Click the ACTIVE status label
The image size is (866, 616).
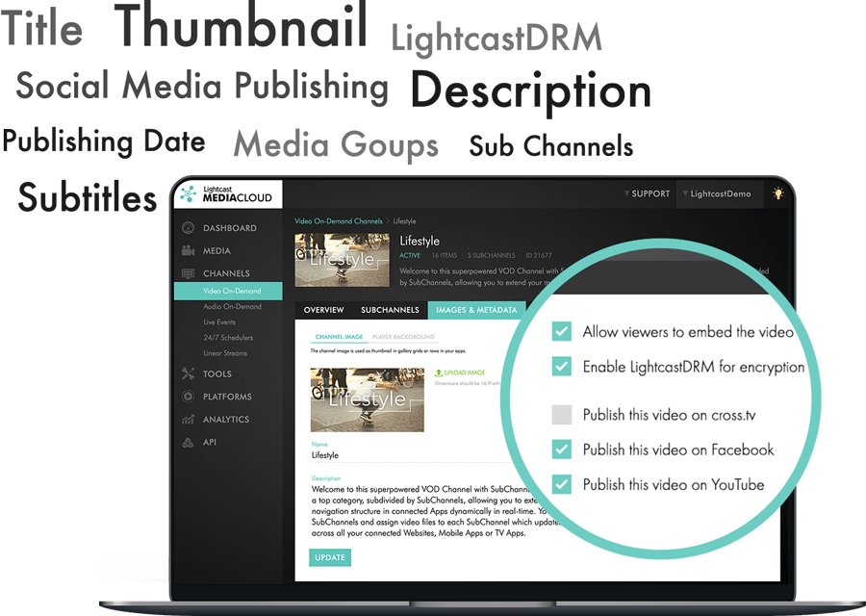(x=410, y=255)
